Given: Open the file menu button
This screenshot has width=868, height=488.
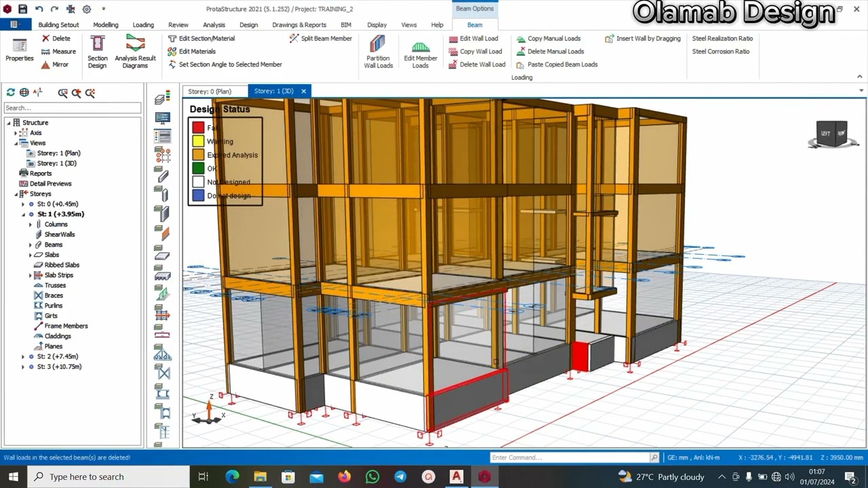Looking at the screenshot, I should (14, 24).
